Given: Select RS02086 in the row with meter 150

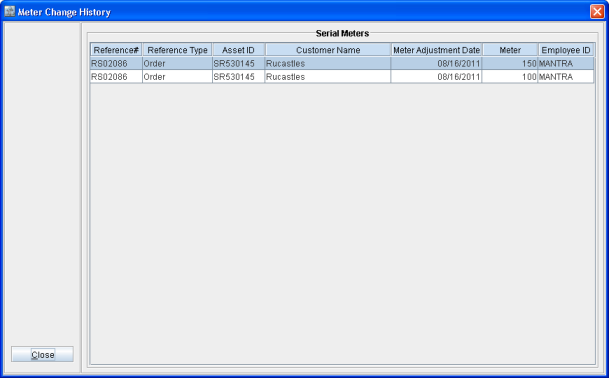Looking at the screenshot, I should click(x=116, y=63).
